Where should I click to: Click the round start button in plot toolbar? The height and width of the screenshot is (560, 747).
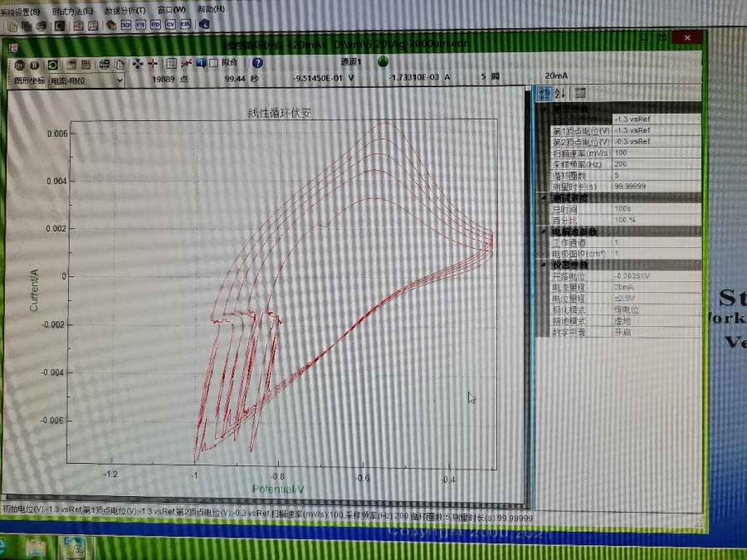[20, 66]
